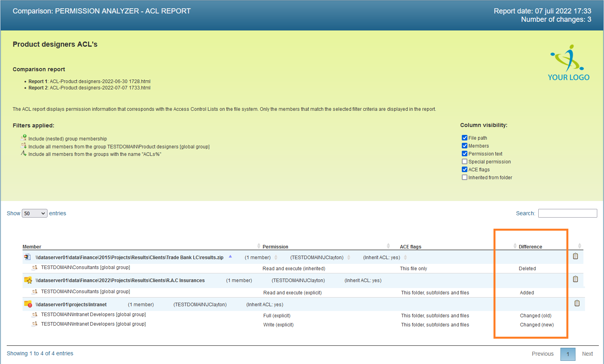
Task: Click the 'Changed (new)' difference cell
Action: pos(537,324)
